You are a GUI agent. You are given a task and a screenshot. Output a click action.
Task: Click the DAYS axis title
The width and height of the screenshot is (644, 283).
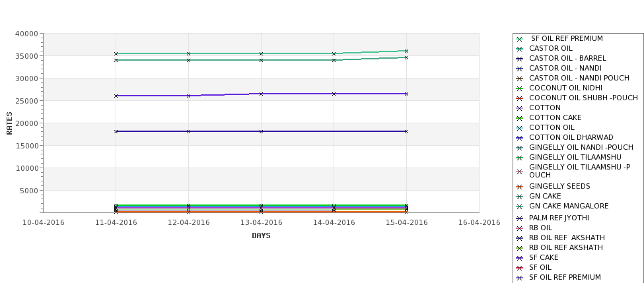pyautogui.click(x=261, y=236)
